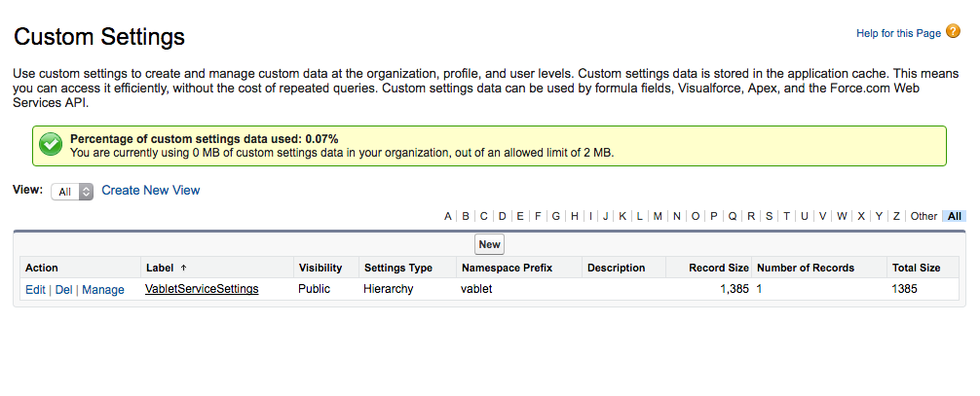The width and height of the screenshot is (980, 396).
Task: Click the Total Size column header
Action: (917, 268)
